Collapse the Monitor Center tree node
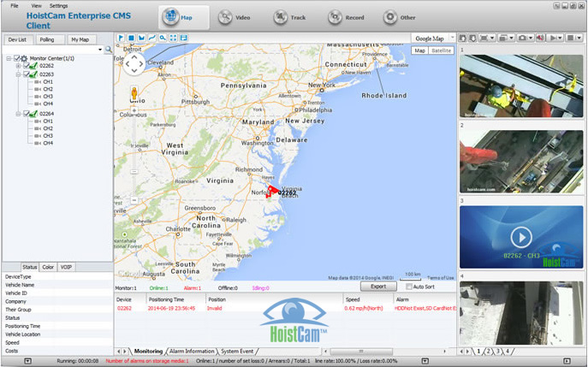The height and width of the screenshot is (367, 588). 9,58
